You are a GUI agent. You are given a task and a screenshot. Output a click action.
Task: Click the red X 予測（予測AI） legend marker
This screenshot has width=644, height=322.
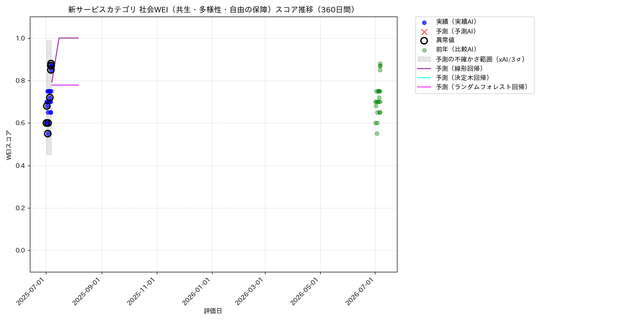tap(424, 32)
